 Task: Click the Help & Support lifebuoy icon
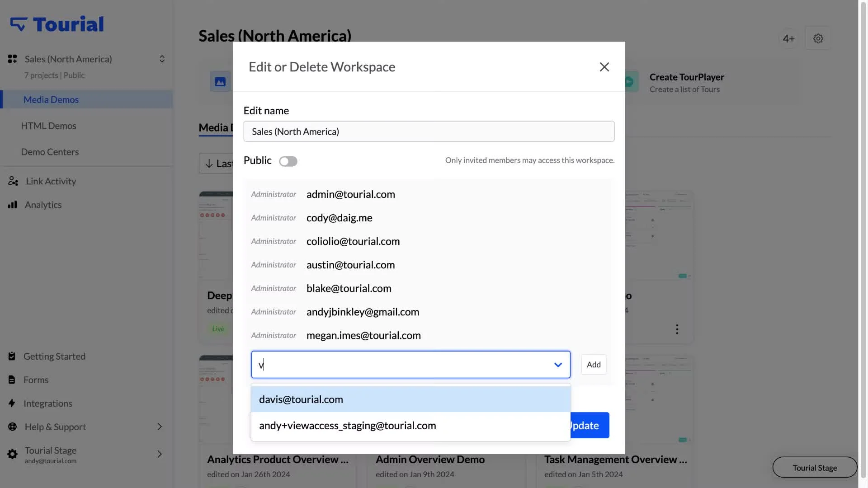click(12, 427)
